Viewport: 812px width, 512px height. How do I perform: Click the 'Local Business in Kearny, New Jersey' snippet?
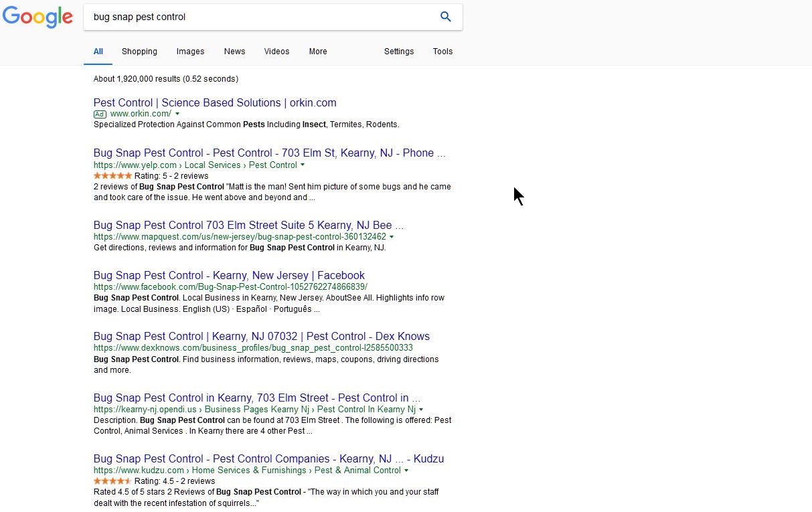269,303
